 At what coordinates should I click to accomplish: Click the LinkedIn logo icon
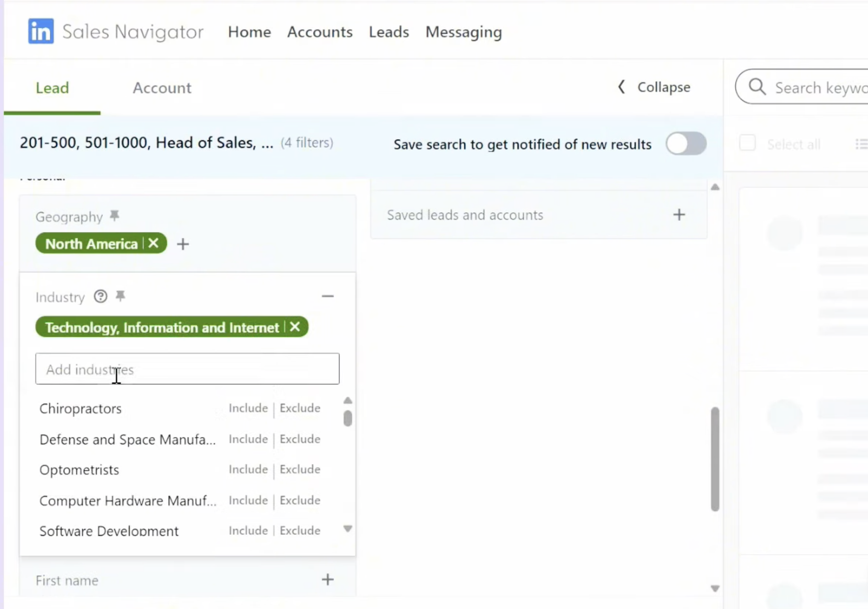click(x=41, y=32)
